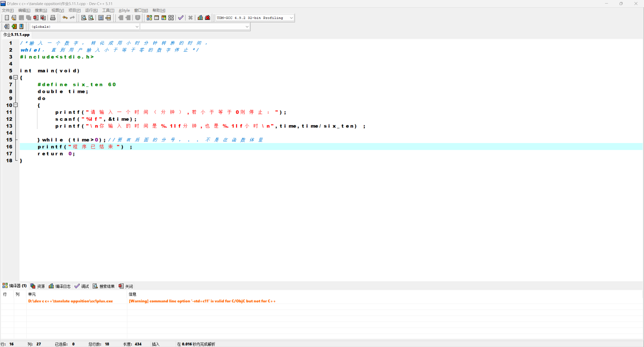Click the Undo arrow icon
The image size is (644, 347).
tap(65, 18)
